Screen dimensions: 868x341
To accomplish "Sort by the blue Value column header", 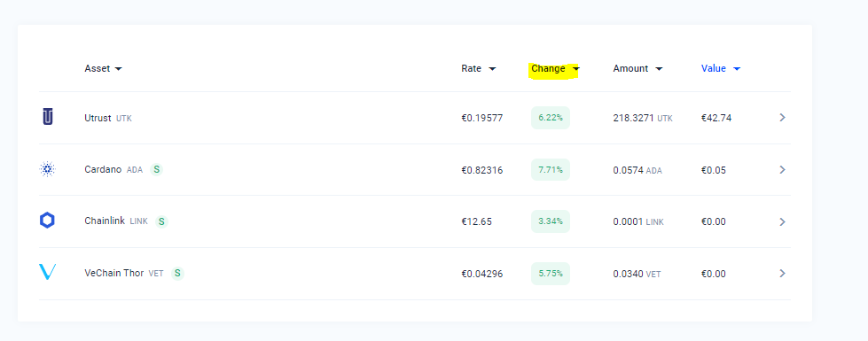I will tap(721, 68).
